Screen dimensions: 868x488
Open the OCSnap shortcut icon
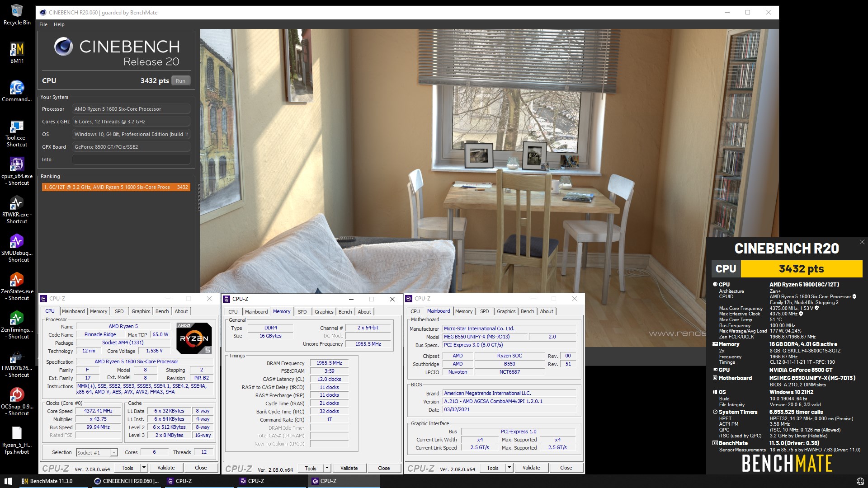click(x=17, y=402)
